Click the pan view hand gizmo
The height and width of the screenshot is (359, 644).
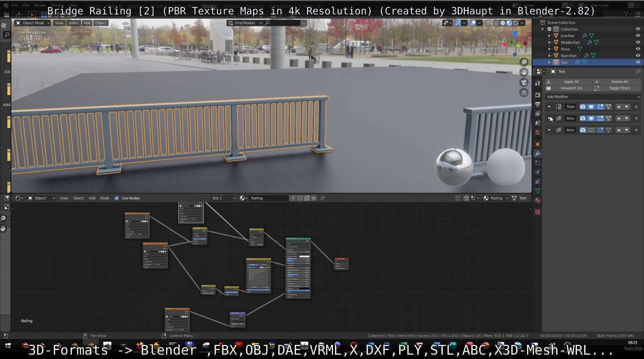524,72
